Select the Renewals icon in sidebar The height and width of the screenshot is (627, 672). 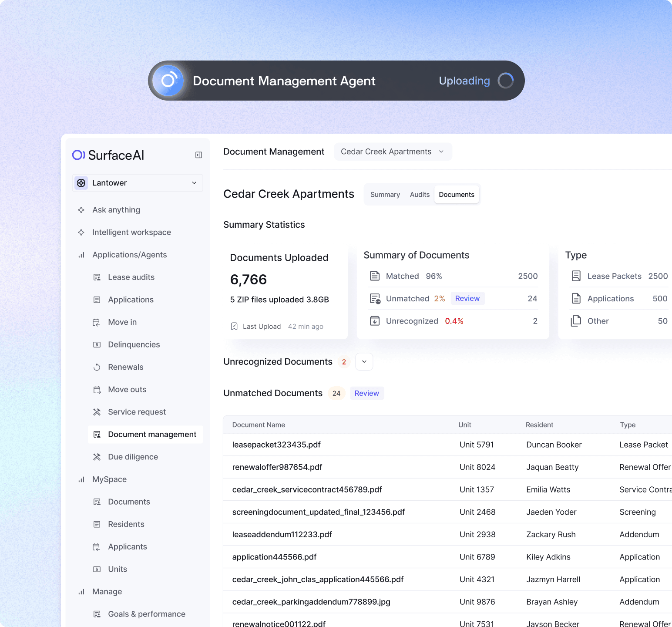97,367
